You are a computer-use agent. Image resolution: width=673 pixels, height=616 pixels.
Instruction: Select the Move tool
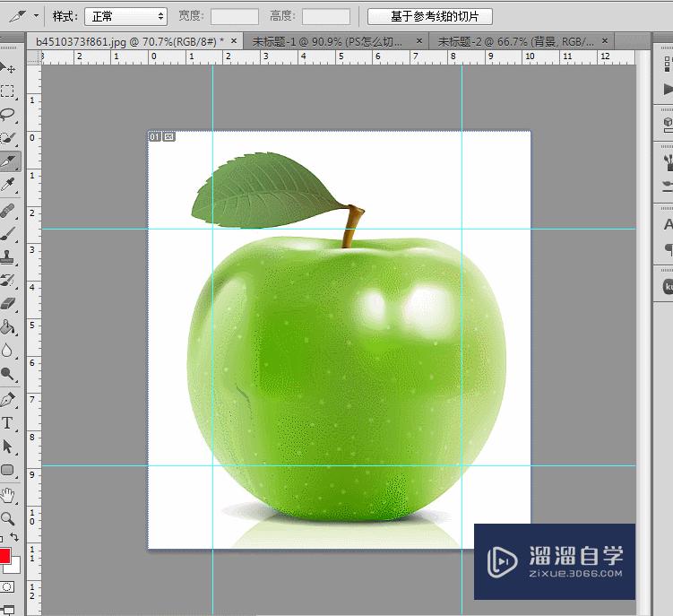click(7, 67)
